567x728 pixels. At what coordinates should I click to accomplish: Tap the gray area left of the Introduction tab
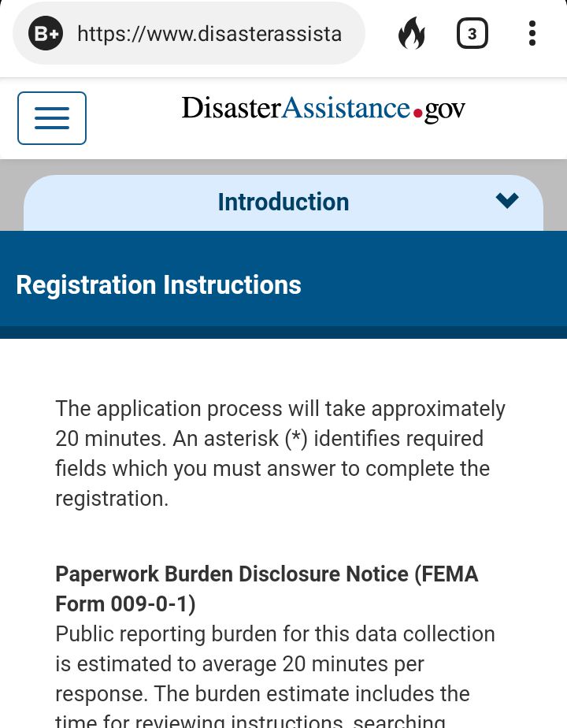12,195
